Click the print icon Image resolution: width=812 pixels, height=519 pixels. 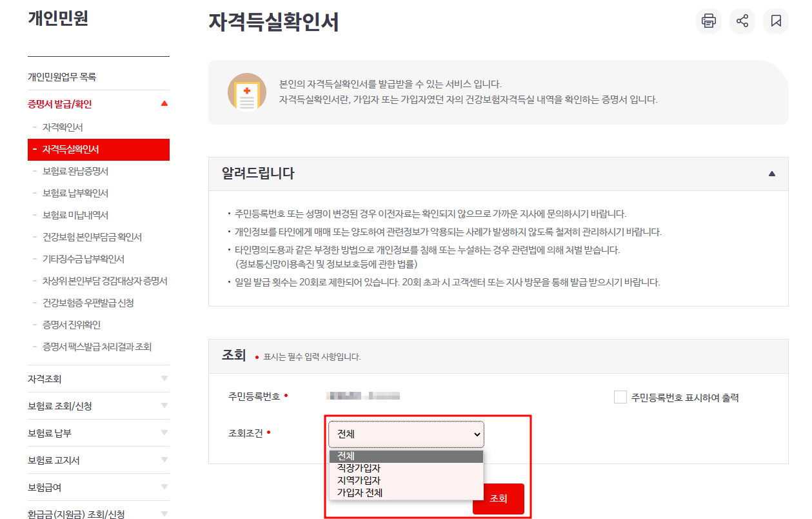(708, 21)
